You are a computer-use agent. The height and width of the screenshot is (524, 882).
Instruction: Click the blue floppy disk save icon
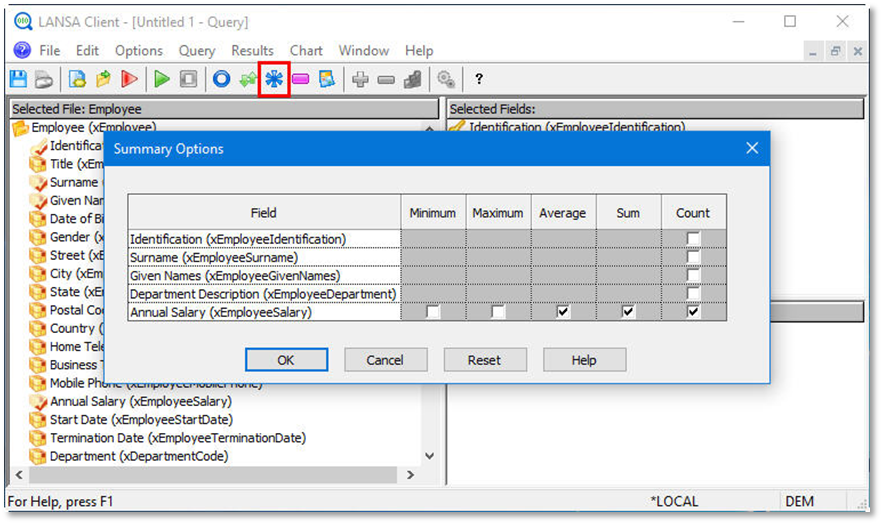(x=19, y=79)
